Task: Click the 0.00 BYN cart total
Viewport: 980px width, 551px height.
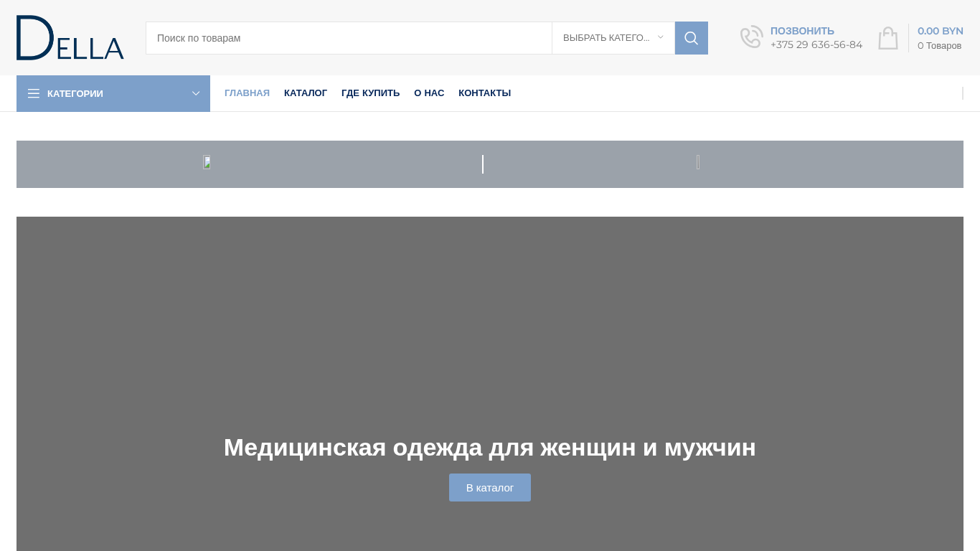Action: (x=940, y=31)
